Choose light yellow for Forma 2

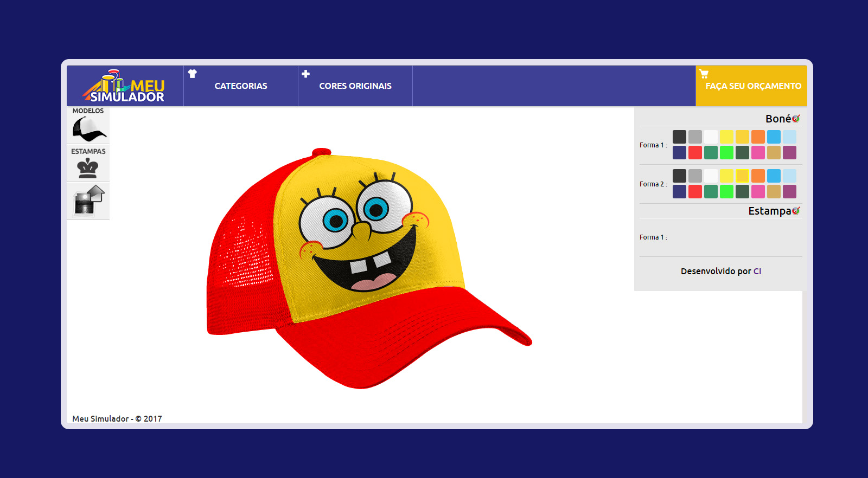click(726, 176)
